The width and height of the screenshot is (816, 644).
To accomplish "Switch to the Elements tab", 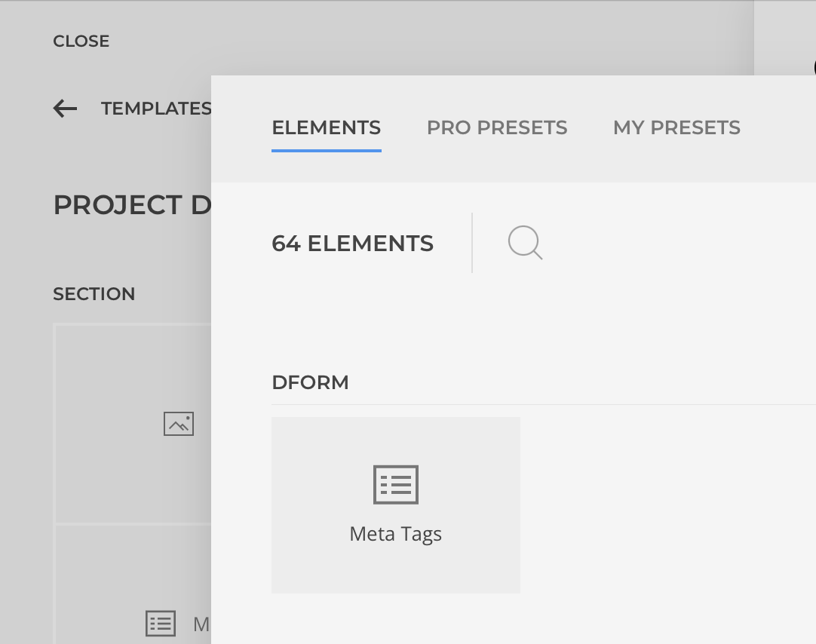I will pos(326,127).
